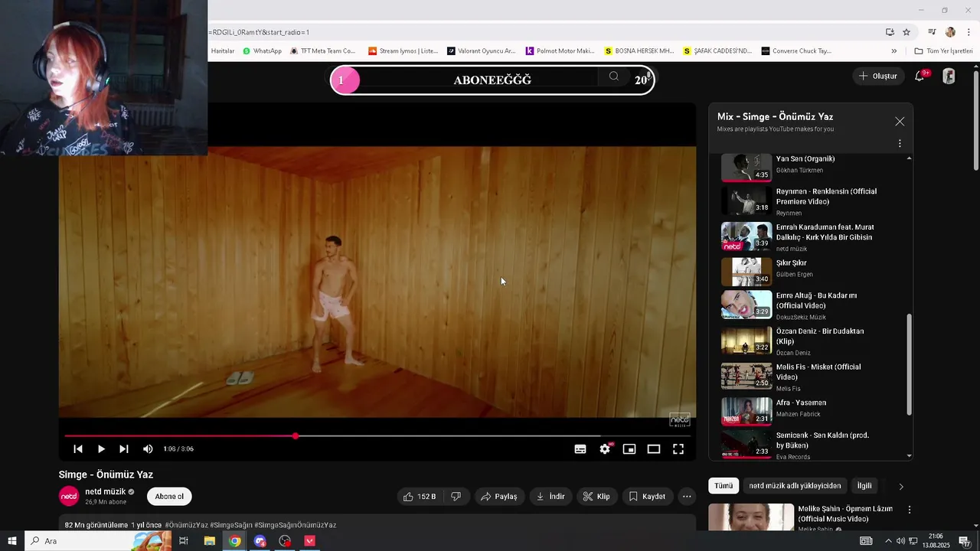Click the YouTube search magnifier icon
Viewport: 980px width, 551px height.
(613, 77)
